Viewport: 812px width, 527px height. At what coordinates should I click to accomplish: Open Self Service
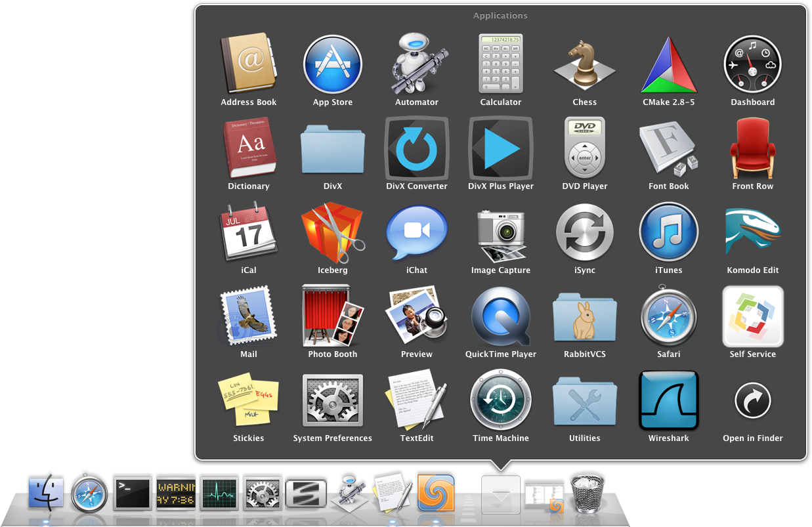point(753,316)
